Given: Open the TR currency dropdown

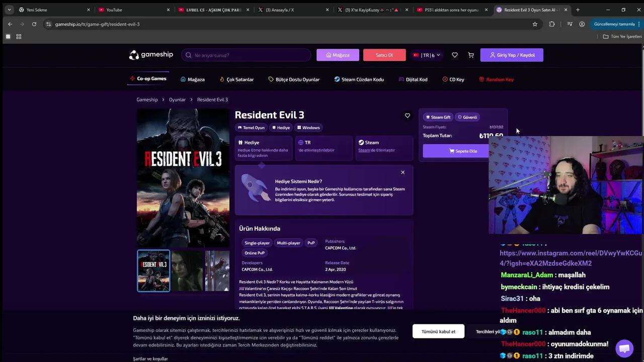Looking at the screenshot, I should [427, 55].
